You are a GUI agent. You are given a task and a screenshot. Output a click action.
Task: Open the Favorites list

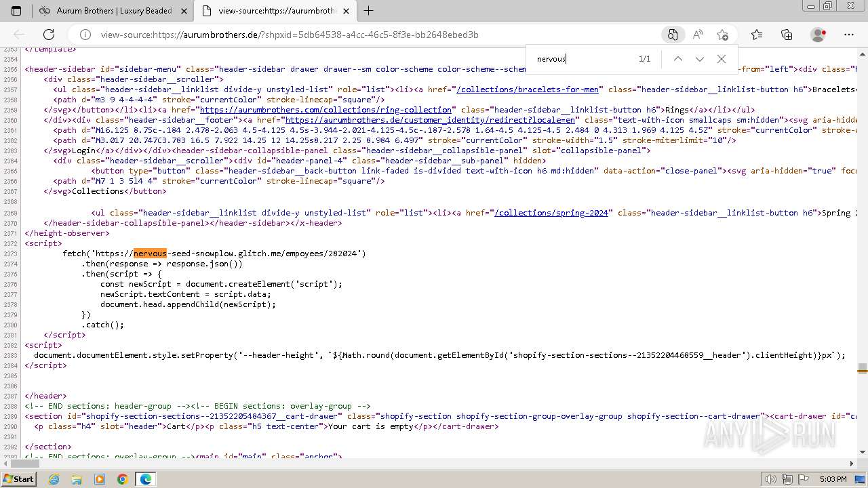(757, 35)
